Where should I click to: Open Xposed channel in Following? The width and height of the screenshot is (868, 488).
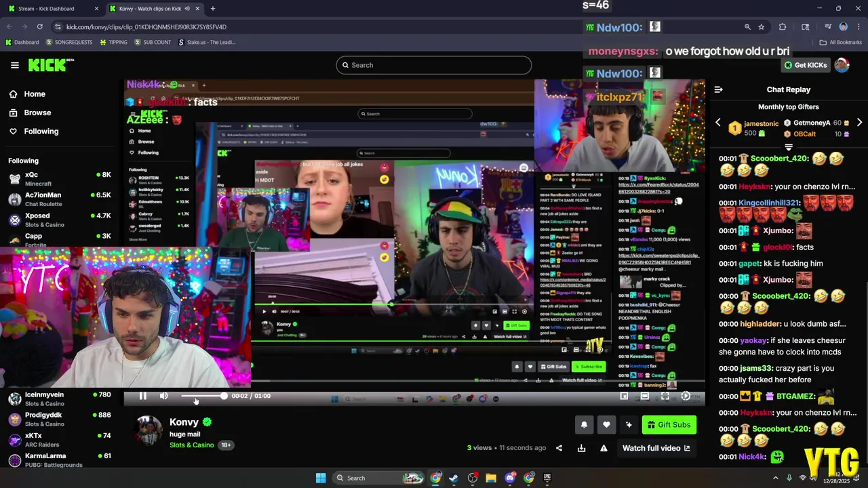(x=59, y=220)
